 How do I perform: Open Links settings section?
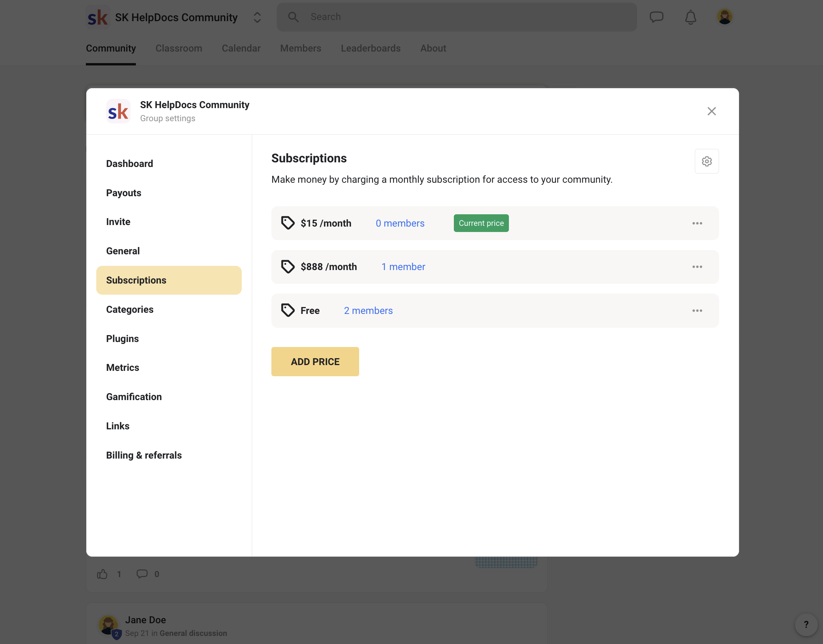169,426
